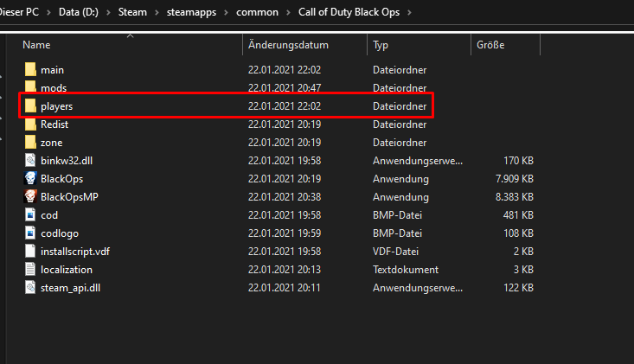Sort by the Typ column header
Screen dimensions: 634x364
point(381,44)
